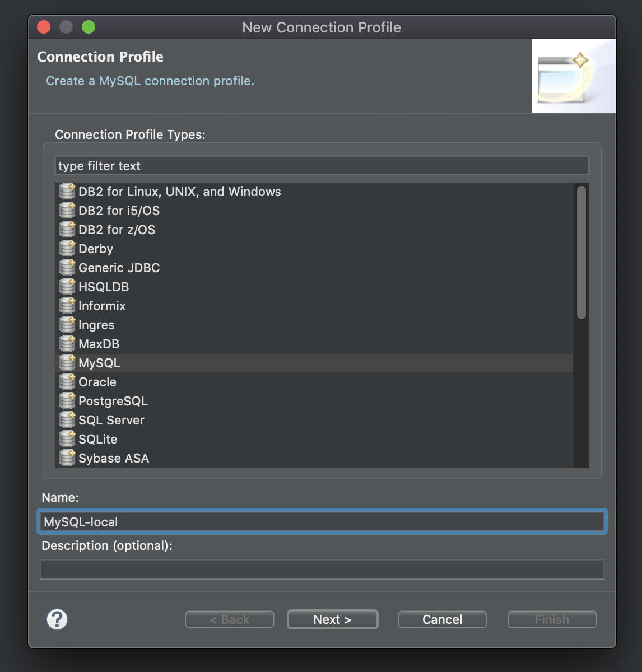642x672 pixels.
Task: Click the MaxDB database icon
Action: coord(67,344)
